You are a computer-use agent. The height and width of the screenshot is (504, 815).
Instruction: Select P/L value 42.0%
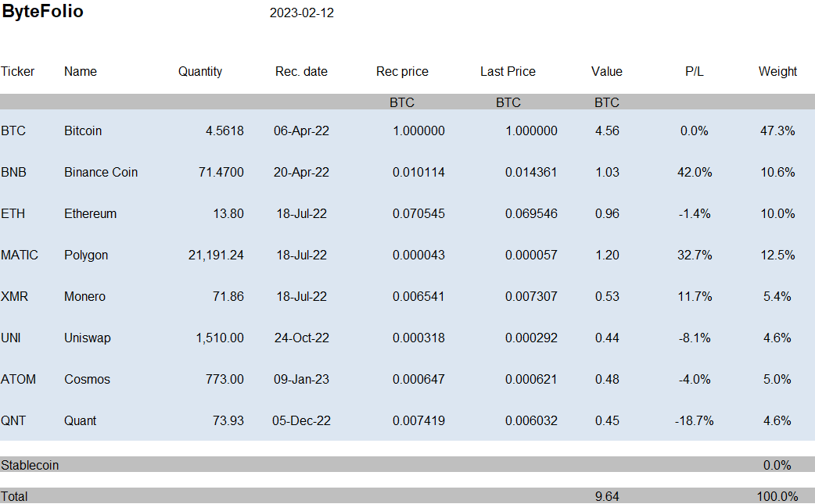695,173
